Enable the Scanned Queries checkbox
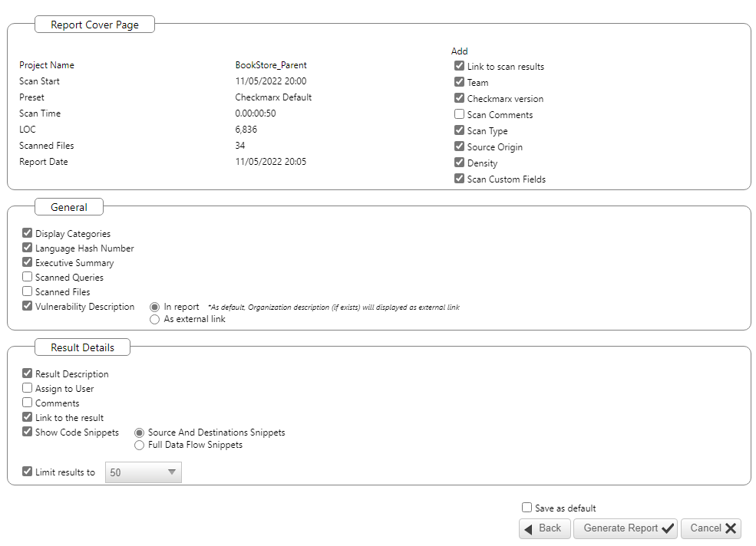The width and height of the screenshot is (756, 546). tap(28, 277)
